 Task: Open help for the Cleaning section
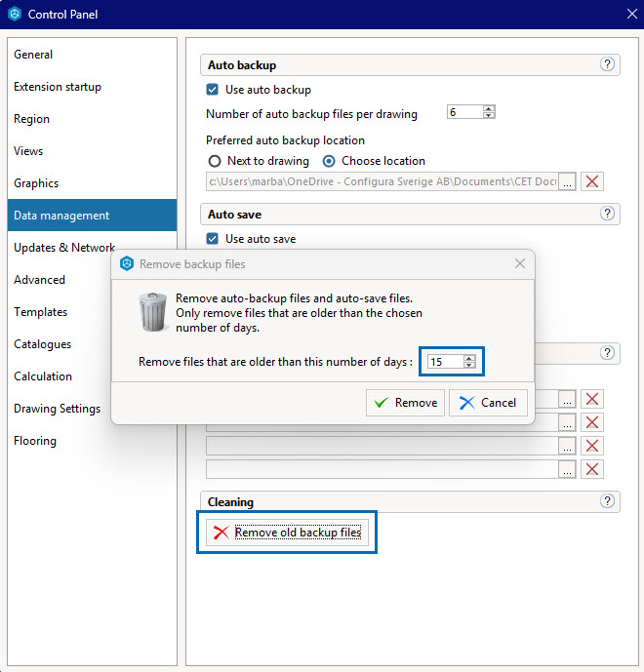tap(607, 501)
